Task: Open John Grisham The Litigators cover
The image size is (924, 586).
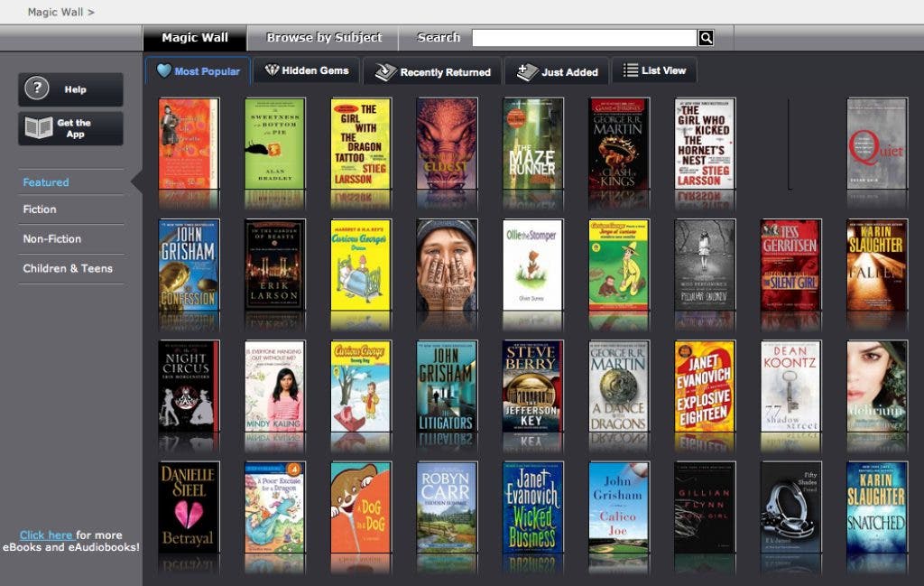Action: coord(447,386)
